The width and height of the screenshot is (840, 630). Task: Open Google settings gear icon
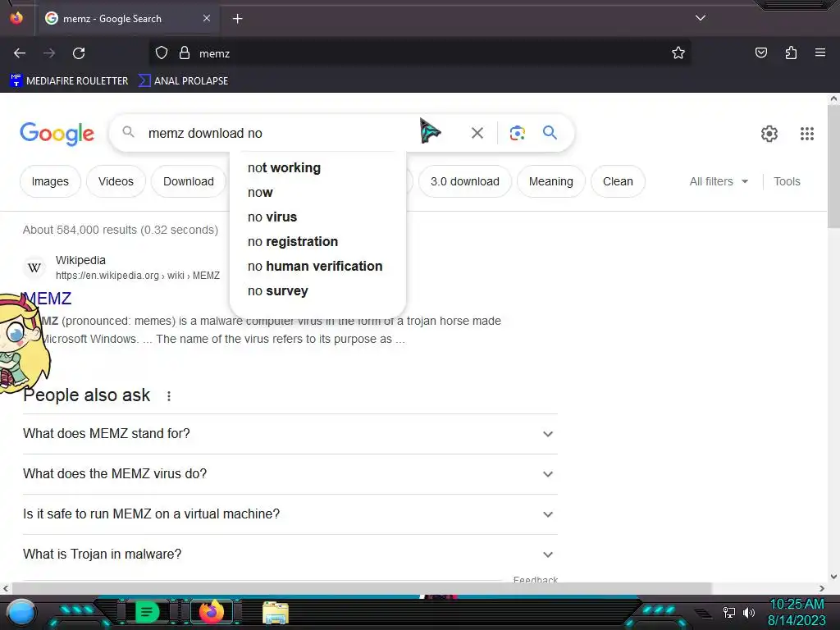point(769,134)
